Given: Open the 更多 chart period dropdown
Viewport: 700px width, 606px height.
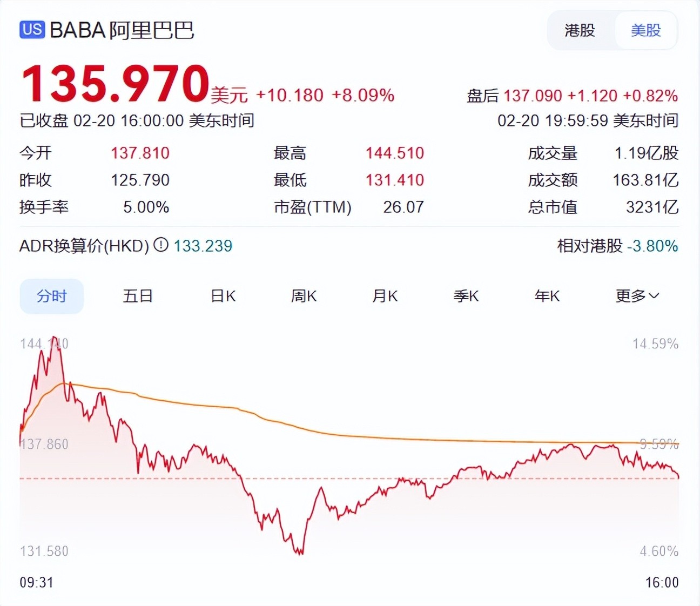Looking at the screenshot, I should pyautogui.click(x=637, y=296).
